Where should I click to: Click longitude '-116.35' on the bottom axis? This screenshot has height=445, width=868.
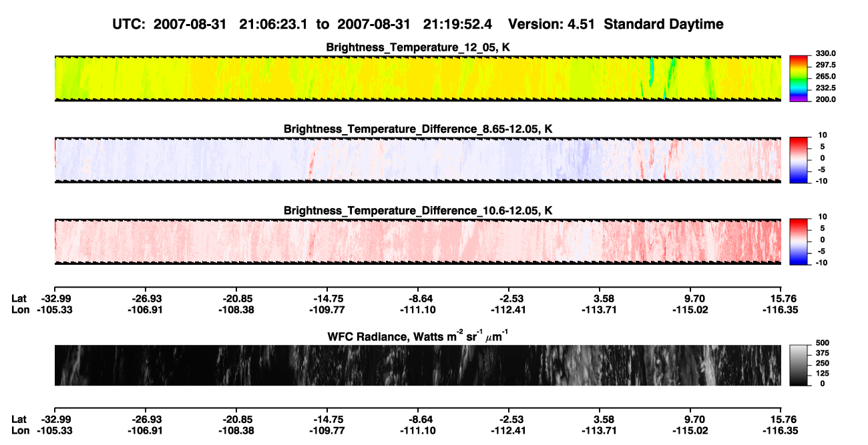coord(781,431)
